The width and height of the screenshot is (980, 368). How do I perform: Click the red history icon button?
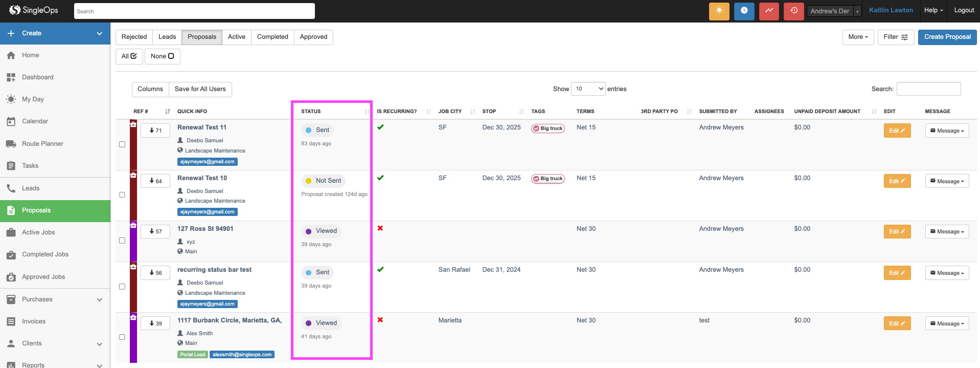coord(793,11)
